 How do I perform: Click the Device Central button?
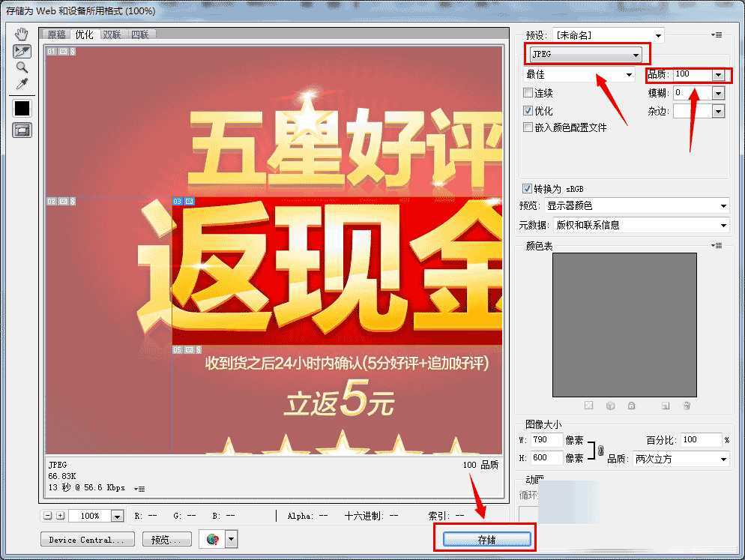(x=87, y=539)
